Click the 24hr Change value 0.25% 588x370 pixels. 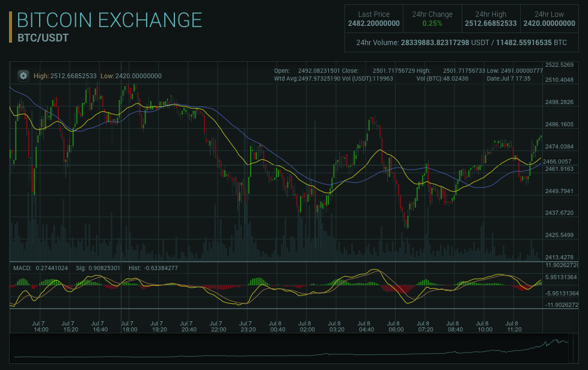click(432, 23)
